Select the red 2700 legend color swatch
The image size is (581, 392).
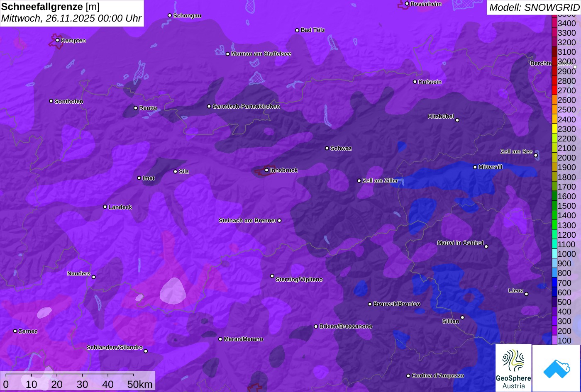coord(554,90)
